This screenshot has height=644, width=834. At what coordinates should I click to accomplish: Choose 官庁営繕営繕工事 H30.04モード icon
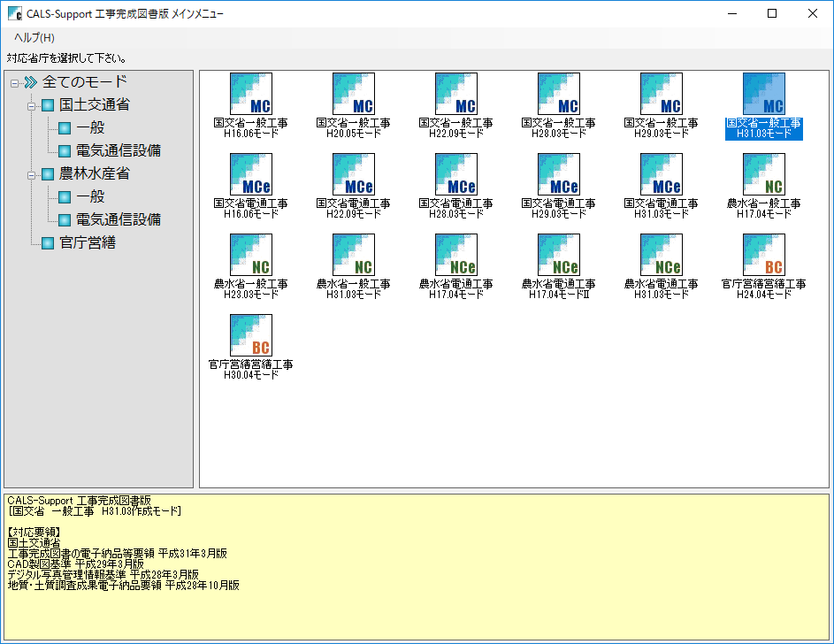(x=250, y=336)
